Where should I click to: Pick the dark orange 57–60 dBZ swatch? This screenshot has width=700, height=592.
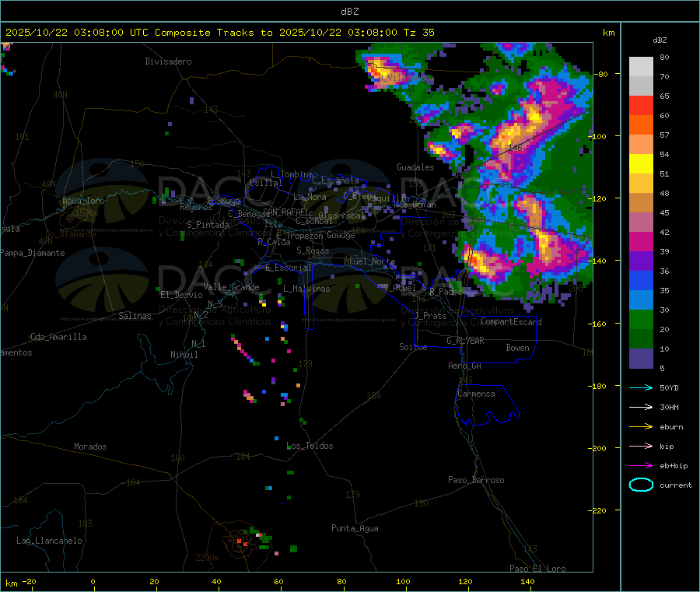click(641, 125)
